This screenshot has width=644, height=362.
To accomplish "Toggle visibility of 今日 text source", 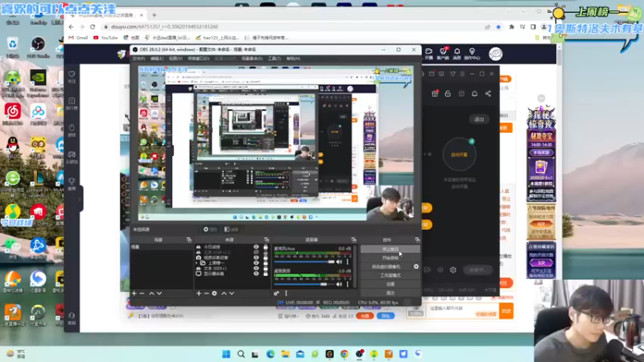I will (256, 247).
